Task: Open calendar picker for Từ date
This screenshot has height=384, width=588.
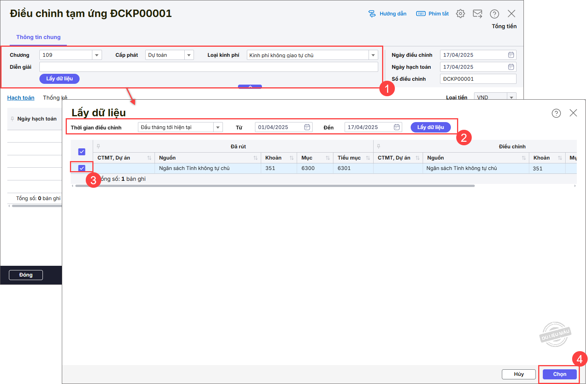Action: click(x=307, y=127)
